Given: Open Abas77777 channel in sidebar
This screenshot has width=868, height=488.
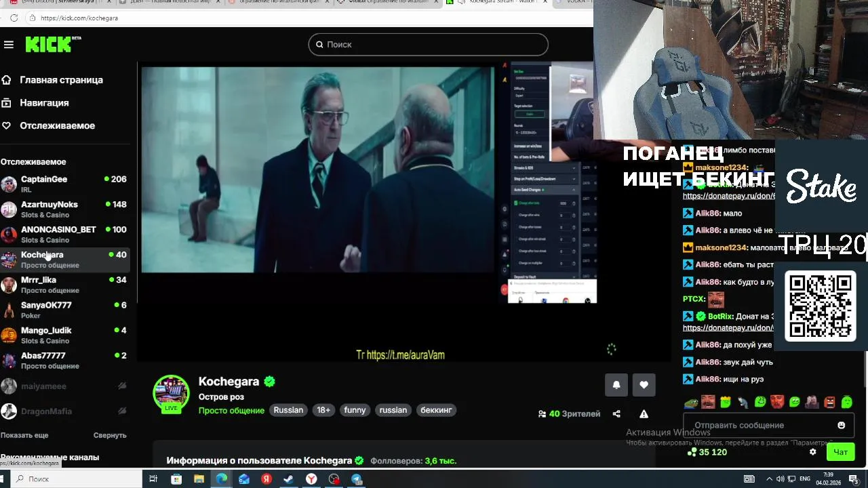Looking at the screenshot, I should [x=64, y=360].
